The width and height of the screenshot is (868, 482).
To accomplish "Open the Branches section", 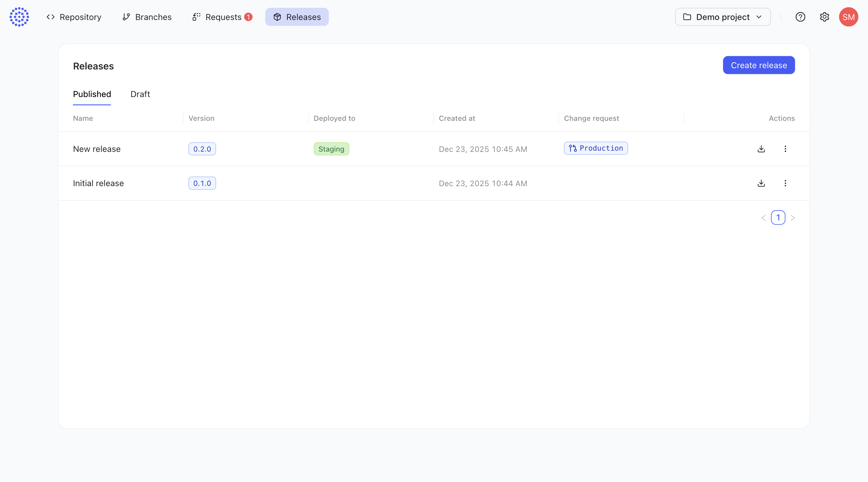I will tap(147, 17).
